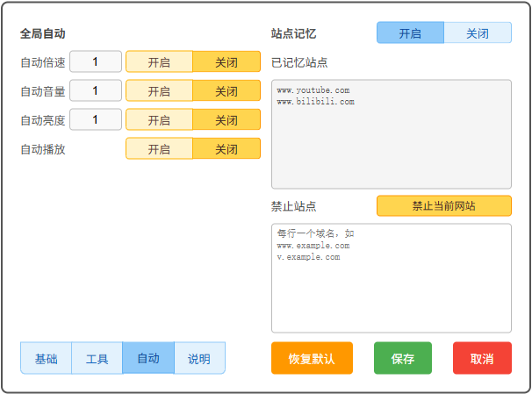Image resolution: width=532 pixels, height=394 pixels.
Task: Set 自动播放 to 关闭
Action: 226,148
